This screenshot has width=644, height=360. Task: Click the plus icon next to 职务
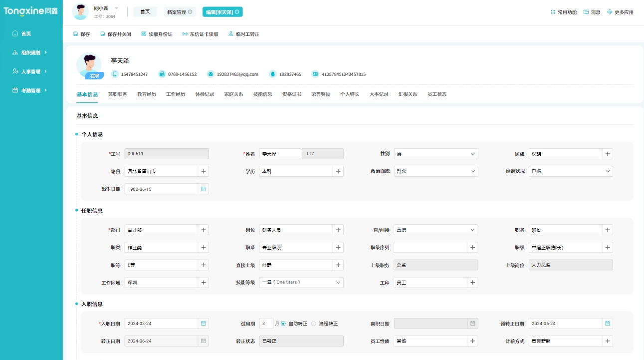[x=608, y=230]
